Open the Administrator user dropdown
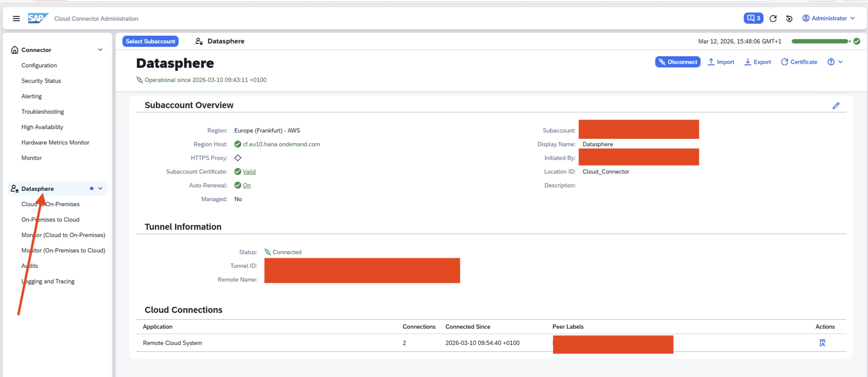 click(x=829, y=18)
